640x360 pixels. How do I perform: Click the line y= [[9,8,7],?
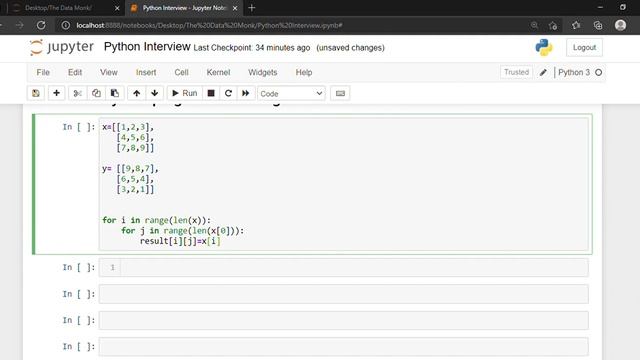click(130, 169)
